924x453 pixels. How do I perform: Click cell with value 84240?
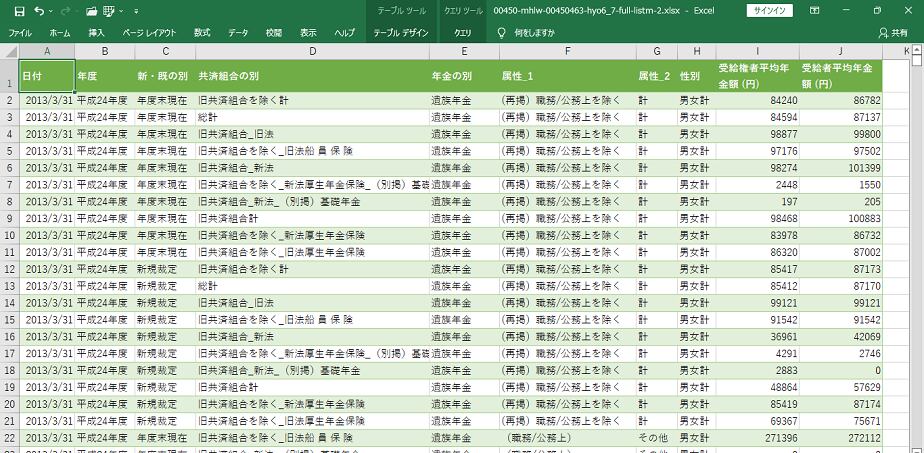click(757, 101)
